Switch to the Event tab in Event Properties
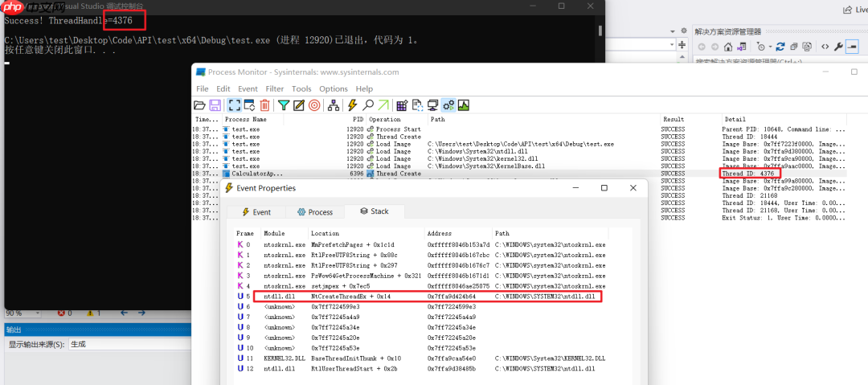This screenshot has height=385, width=868. (257, 212)
